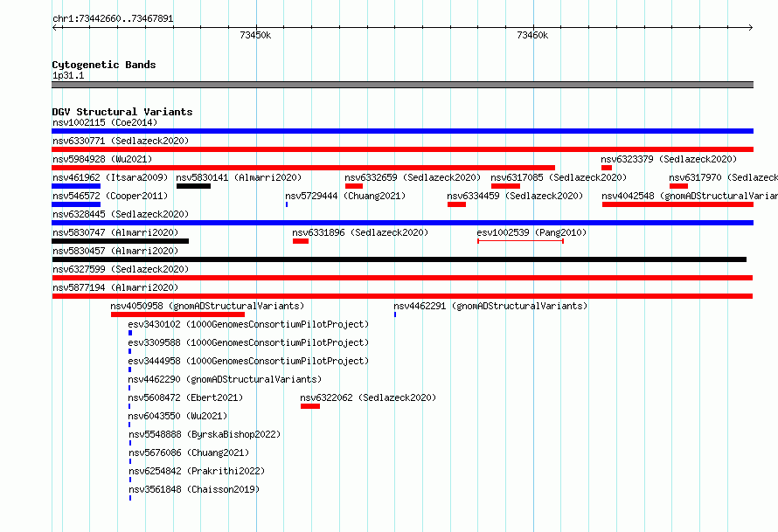Click the tiny blue mark under nsv5729444
The height and width of the screenshot is (532, 778).
[x=287, y=204]
